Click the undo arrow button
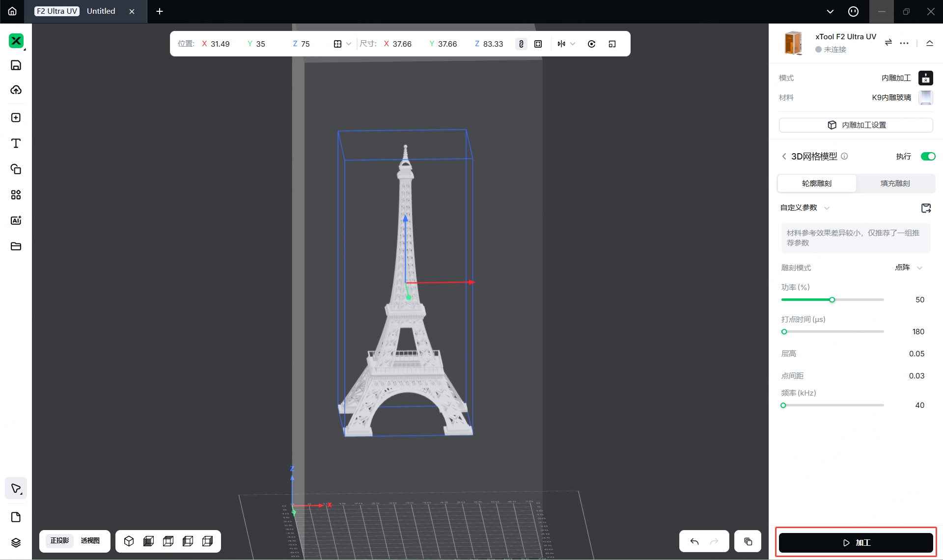The height and width of the screenshot is (560, 943). [694, 541]
